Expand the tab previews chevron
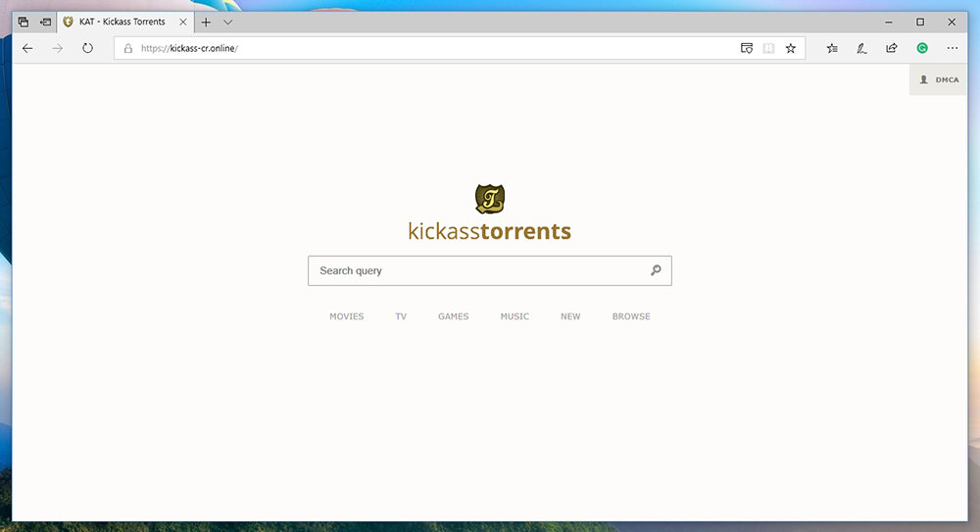 [x=228, y=22]
